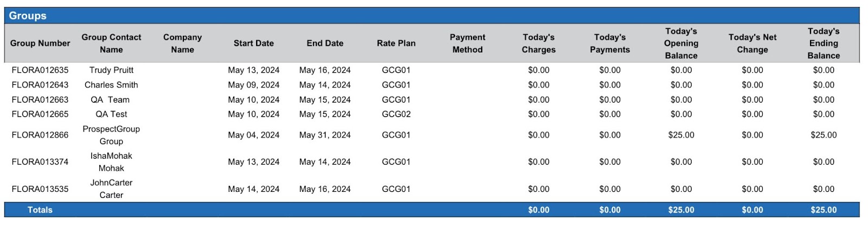The image size is (868, 225).
Task: Select Today's Net Change column header
Action: pos(752,43)
